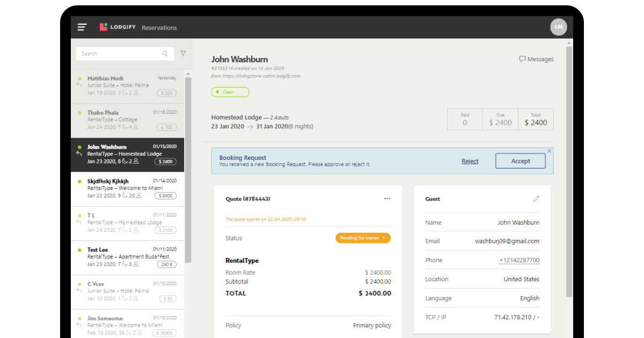This screenshot has height=338, width=644.
Task: Open the Jim Someone reservation
Action: pyautogui.click(x=127, y=324)
